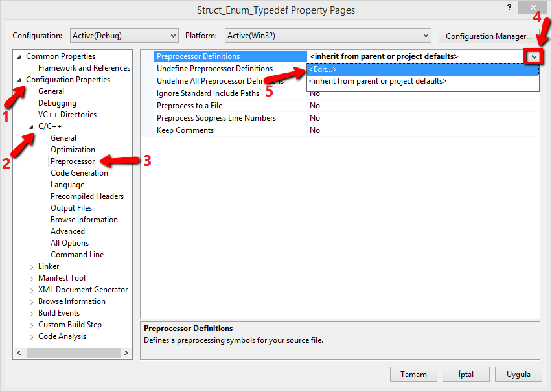Expand the Linker tree node
This screenshot has width=552, height=392.
(x=31, y=266)
